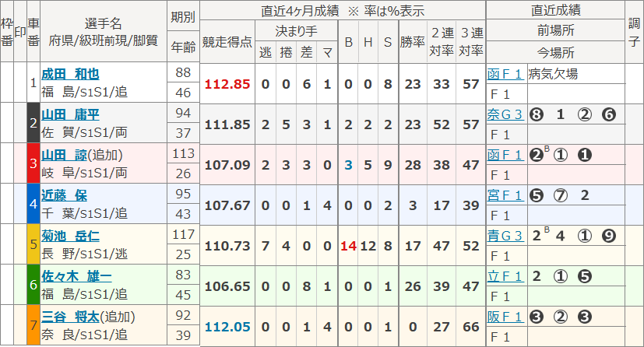The width and height of the screenshot is (644, 347).
Task: Open racer 成田 和也 profile link
Action: coord(70,74)
